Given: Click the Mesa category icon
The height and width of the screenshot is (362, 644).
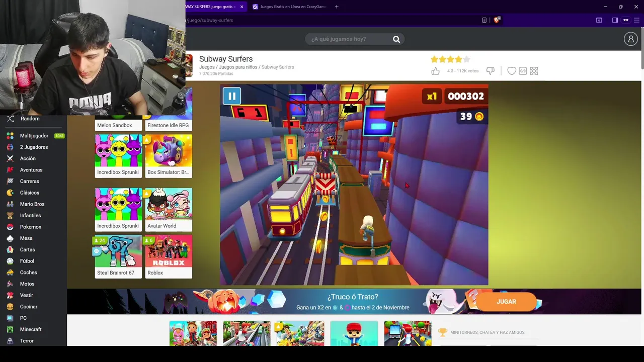Looking at the screenshot, I should point(10,238).
